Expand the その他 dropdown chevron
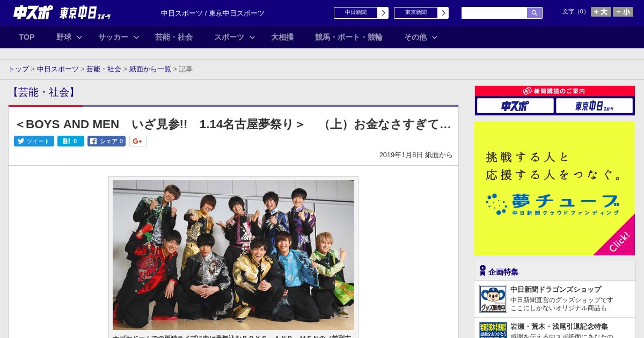The image size is (644, 338). click(x=435, y=37)
